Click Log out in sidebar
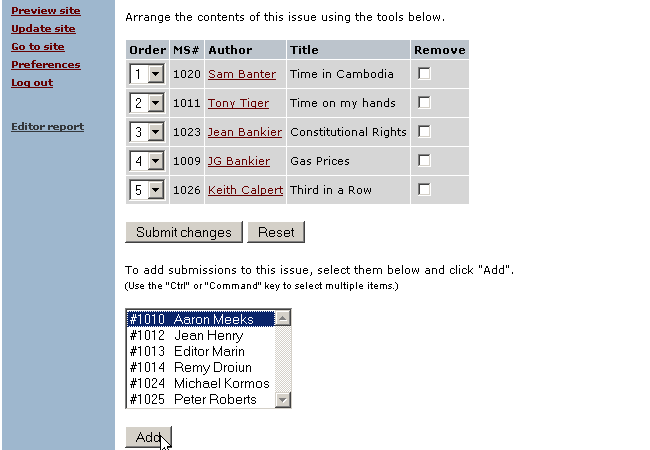The image size is (650, 450). point(32,83)
